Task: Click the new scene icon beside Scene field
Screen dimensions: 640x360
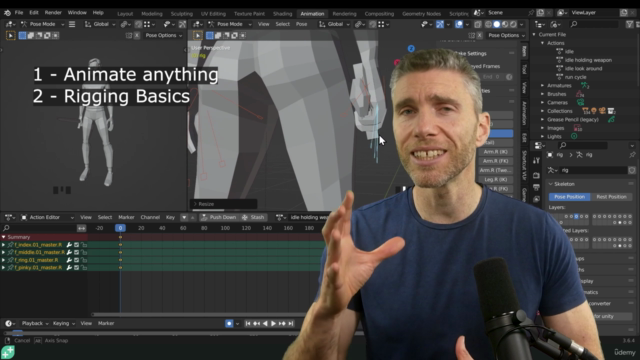Action: click(540, 13)
